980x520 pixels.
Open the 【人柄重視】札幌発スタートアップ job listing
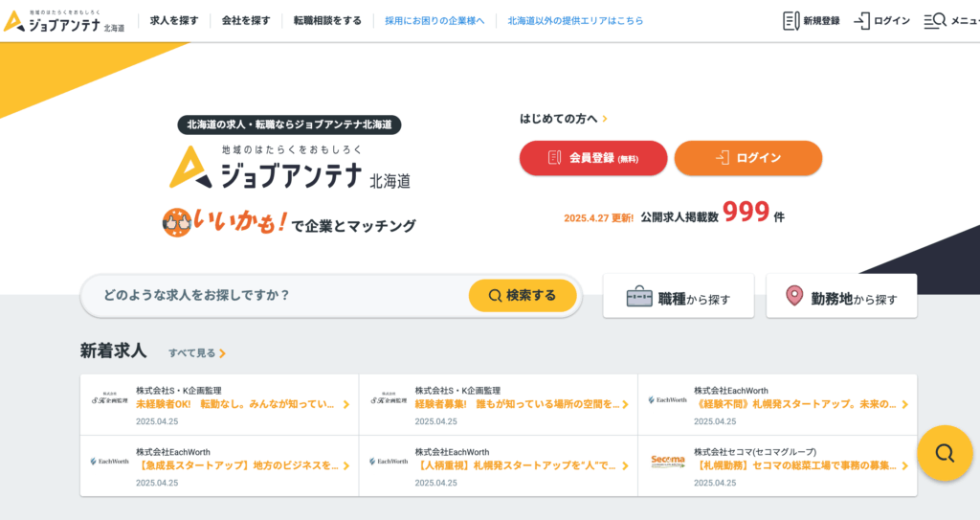tap(498, 466)
